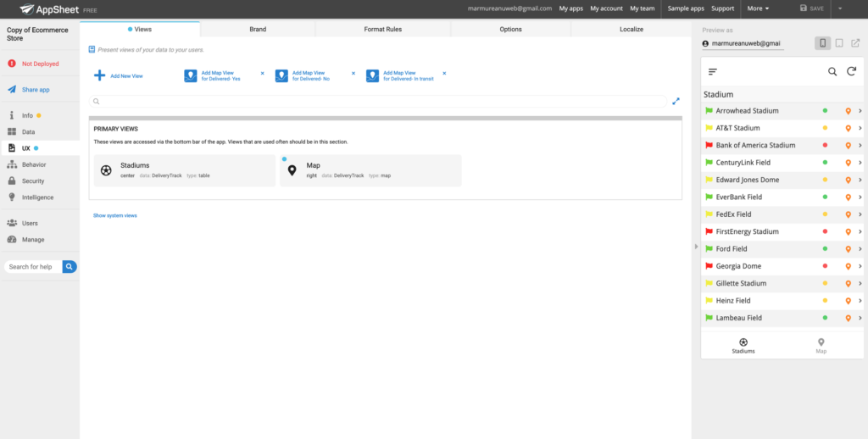Click Show system views
The height and width of the screenshot is (439, 868).
114,215
